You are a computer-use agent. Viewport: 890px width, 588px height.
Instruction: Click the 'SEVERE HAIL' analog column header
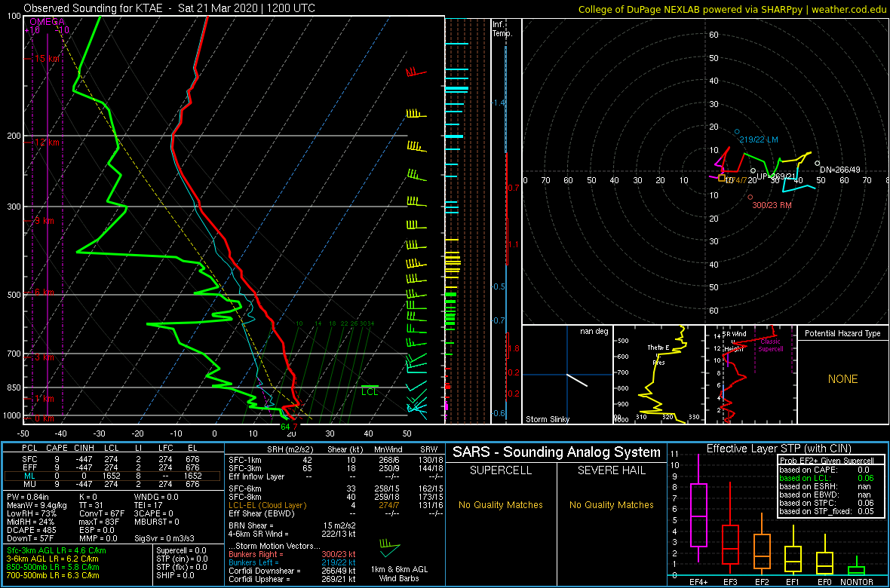pyautogui.click(x=612, y=470)
